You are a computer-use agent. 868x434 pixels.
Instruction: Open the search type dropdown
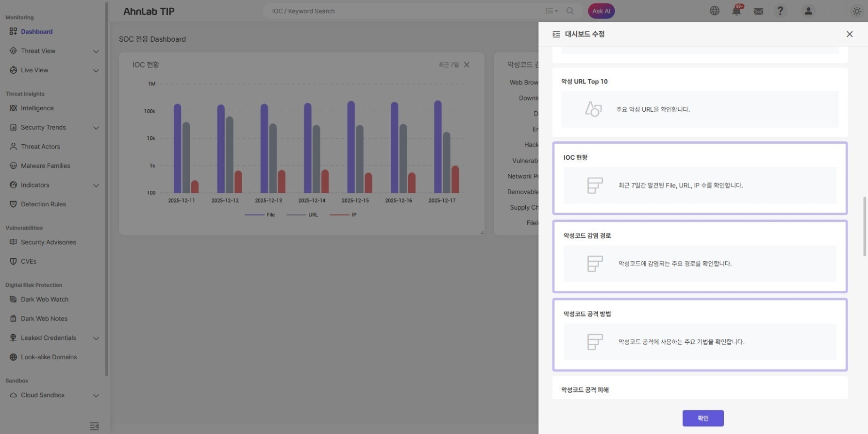[x=551, y=11]
